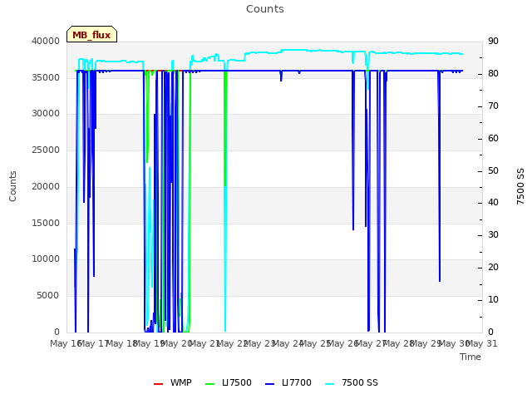Click the 35000 tick on the left axis
Viewport: 532px width, 399px height.
tap(46, 77)
